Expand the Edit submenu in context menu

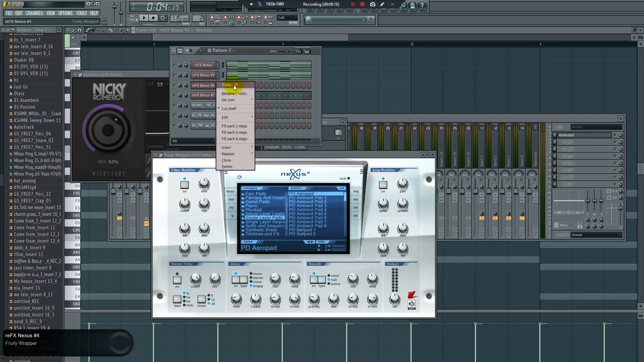[235, 117]
